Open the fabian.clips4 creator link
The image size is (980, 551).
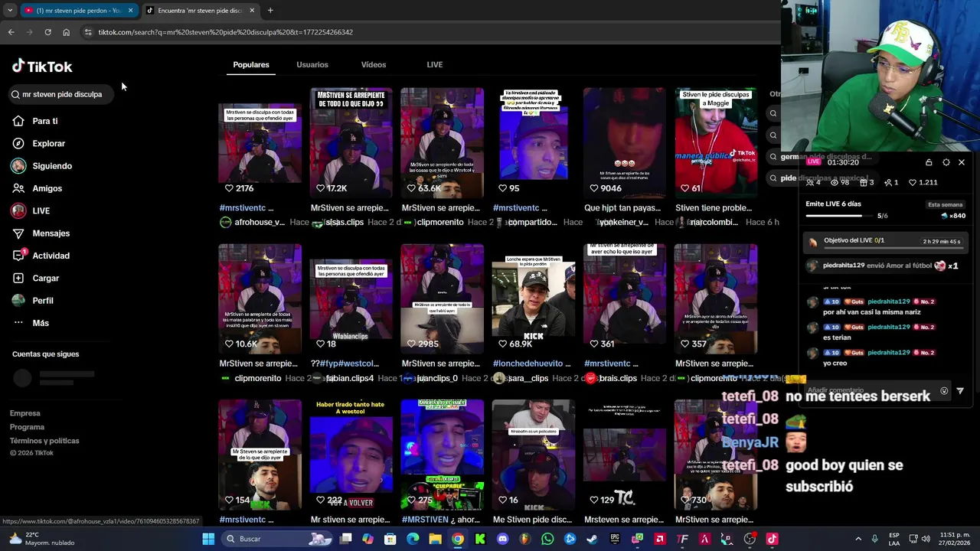350,378
